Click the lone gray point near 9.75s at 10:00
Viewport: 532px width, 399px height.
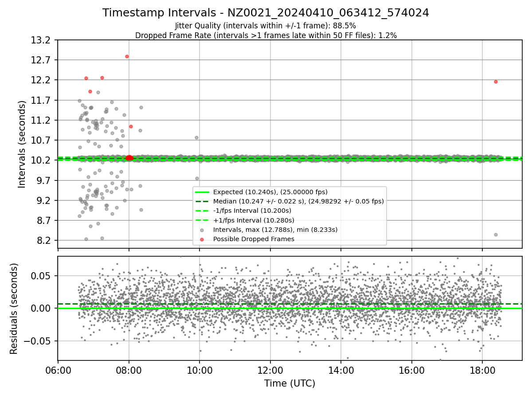point(197,178)
